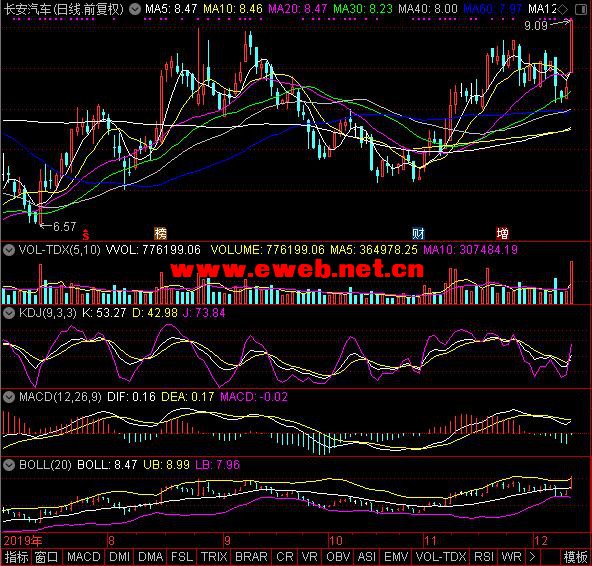Open dropdown next to 长安汽车 chart title
This screenshot has width=592, height=566.
click(134, 9)
